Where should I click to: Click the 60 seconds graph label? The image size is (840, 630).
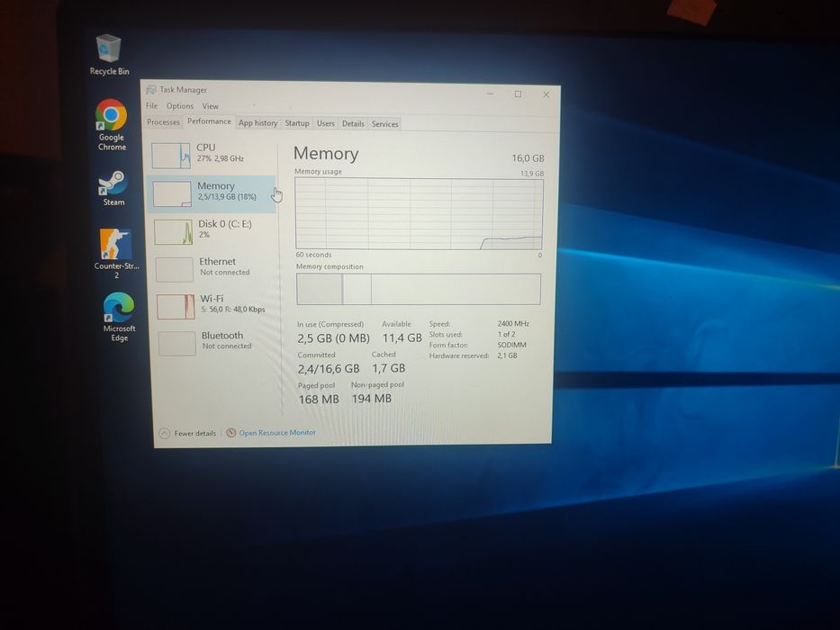pos(314,255)
